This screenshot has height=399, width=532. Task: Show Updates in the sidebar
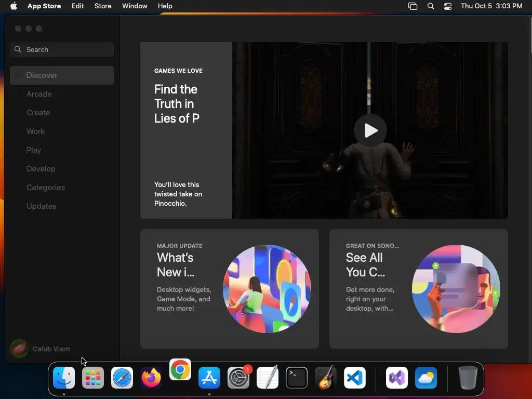[x=62, y=206]
